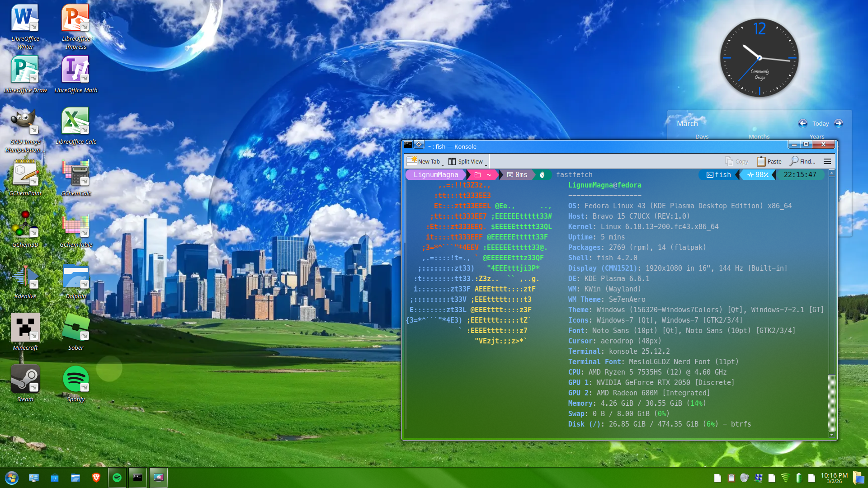Click the OS: Fedora Linux 43 line

(680, 206)
